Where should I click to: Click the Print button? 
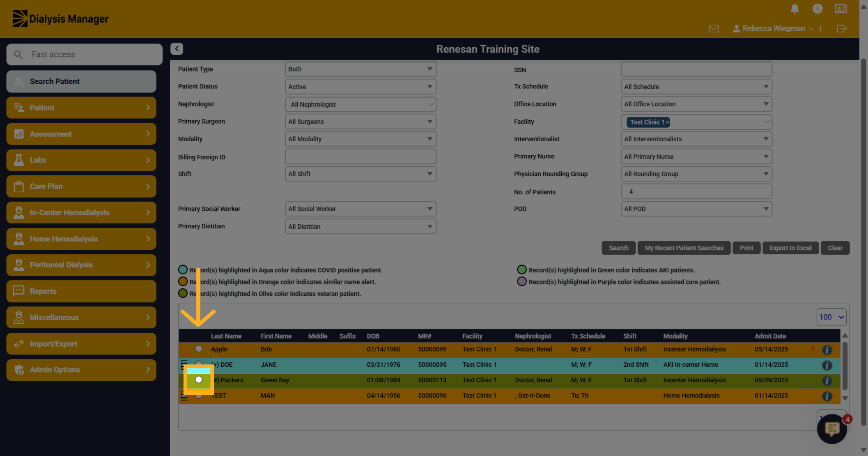coord(746,248)
